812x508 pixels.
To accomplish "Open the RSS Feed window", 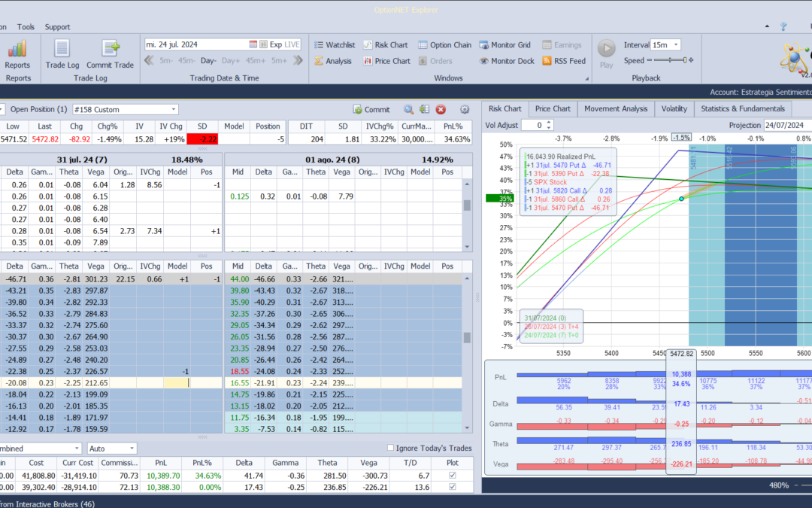I will coord(563,61).
